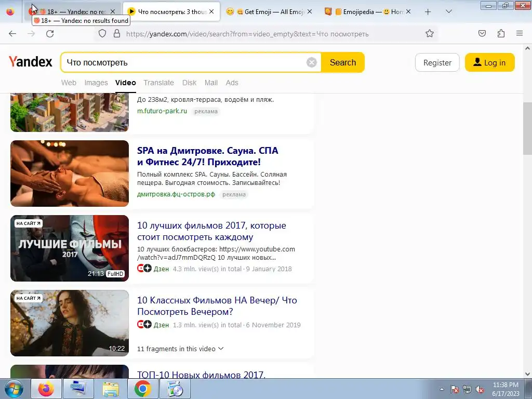Expand '11 fragments in this video'
532x399 pixels.
(x=180, y=349)
